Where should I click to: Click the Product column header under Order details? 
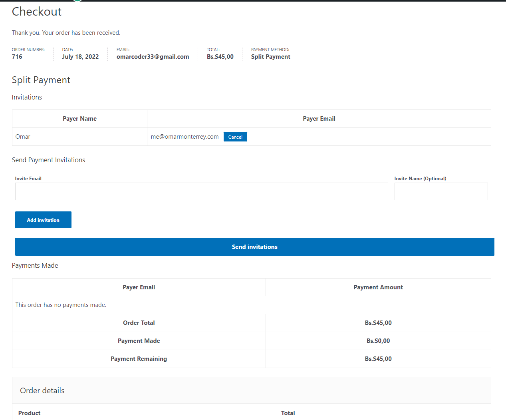tap(29, 413)
